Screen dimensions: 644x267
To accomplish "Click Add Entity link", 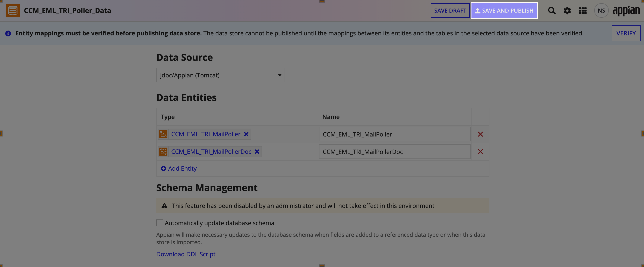I will [182, 168].
